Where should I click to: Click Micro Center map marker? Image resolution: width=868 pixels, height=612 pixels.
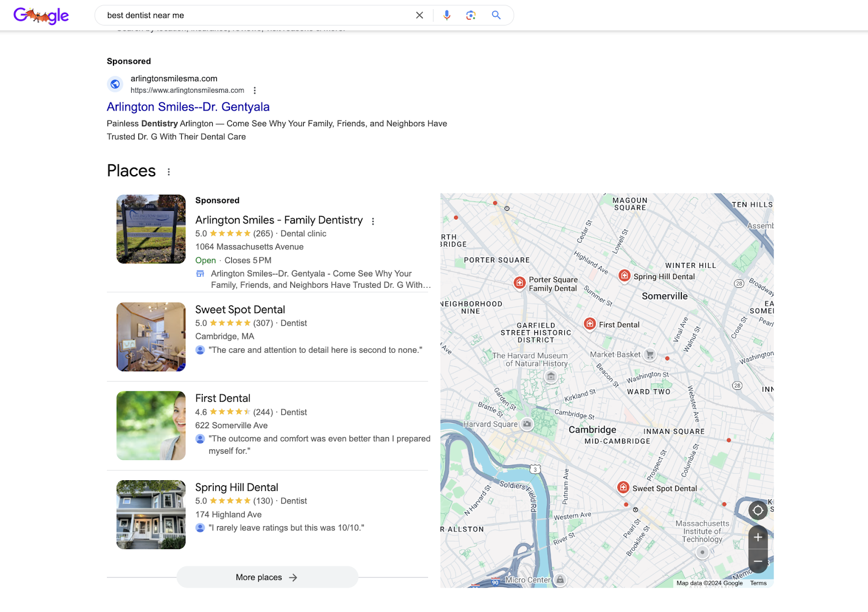tap(560, 580)
